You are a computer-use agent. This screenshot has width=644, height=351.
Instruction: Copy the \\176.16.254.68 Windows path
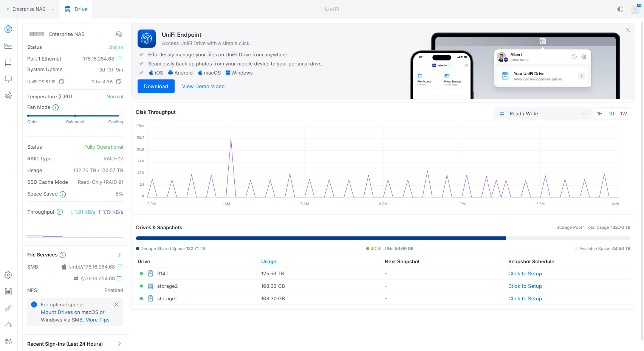tap(119, 278)
